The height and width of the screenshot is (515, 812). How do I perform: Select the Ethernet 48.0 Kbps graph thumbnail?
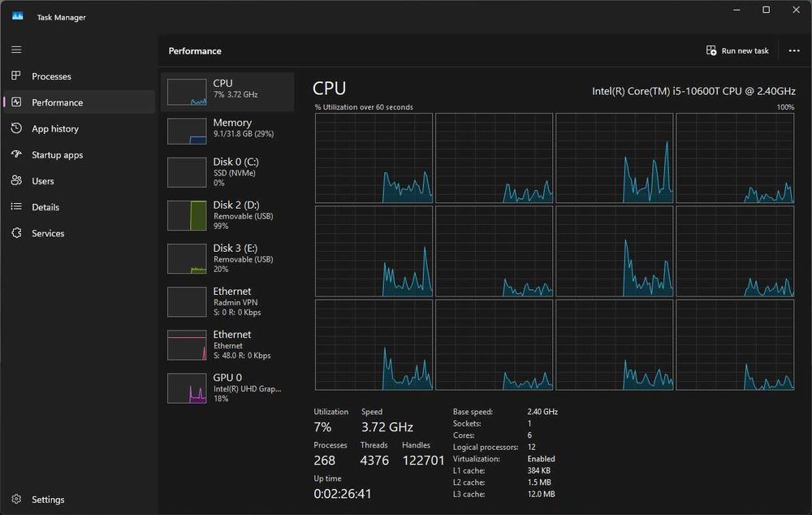[187, 345]
